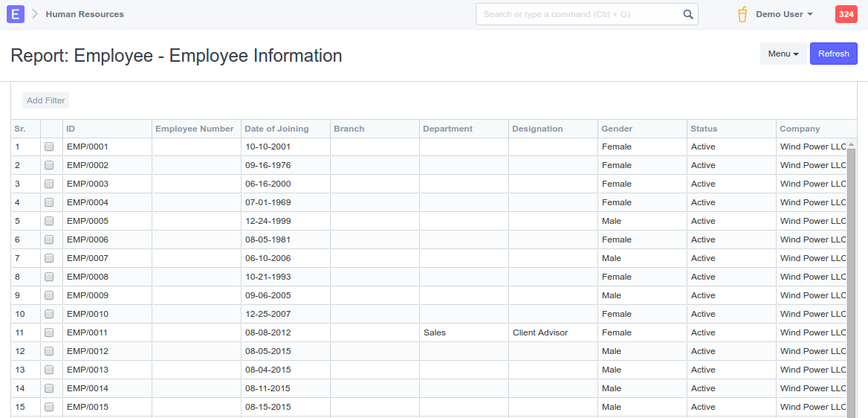Image resolution: width=868 pixels, height=418 pixels.
Task: Click the Demo User avatar drink icon
Action: click(x=742, y=14)
